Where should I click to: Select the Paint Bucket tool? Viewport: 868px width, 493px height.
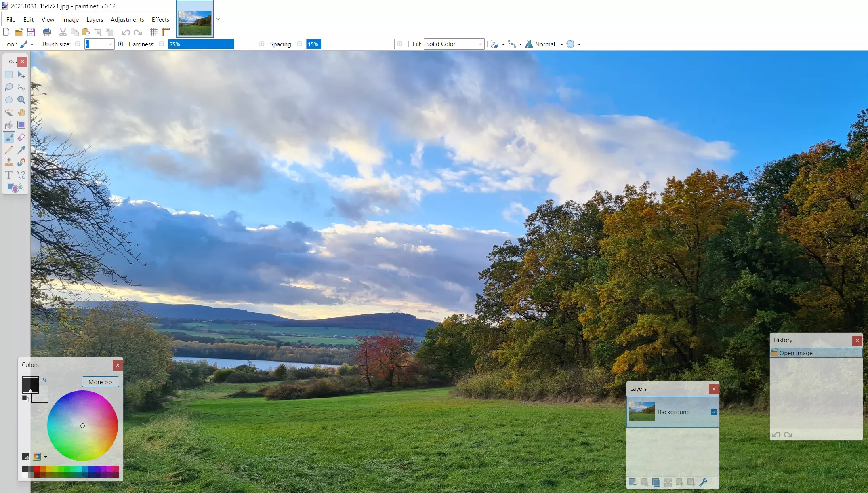(8, 124)
